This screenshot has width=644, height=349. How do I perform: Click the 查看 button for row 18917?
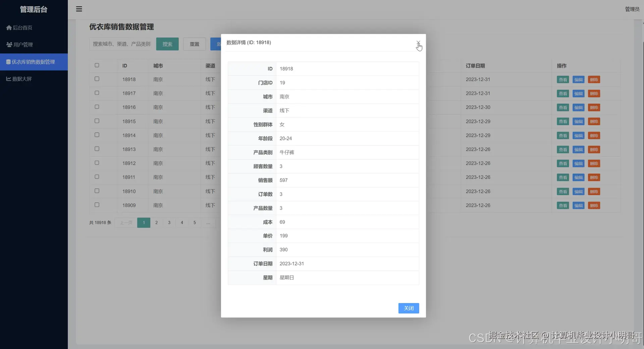563,93
